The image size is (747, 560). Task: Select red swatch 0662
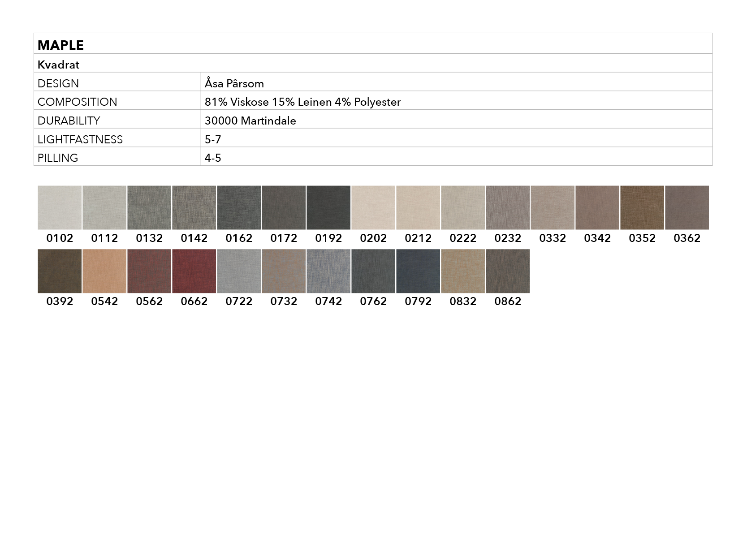pos(194,271)
